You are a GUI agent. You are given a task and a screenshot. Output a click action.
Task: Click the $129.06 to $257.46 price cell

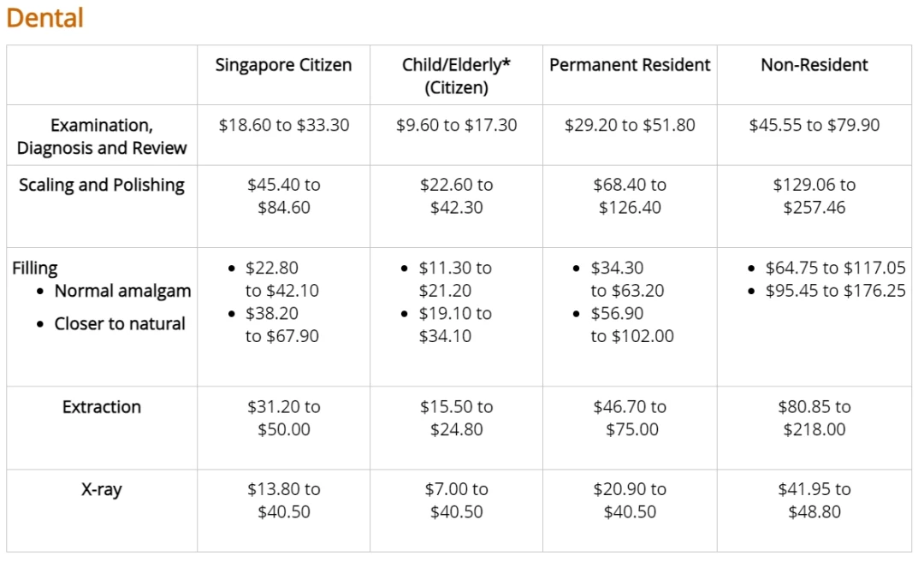[814, 196]
